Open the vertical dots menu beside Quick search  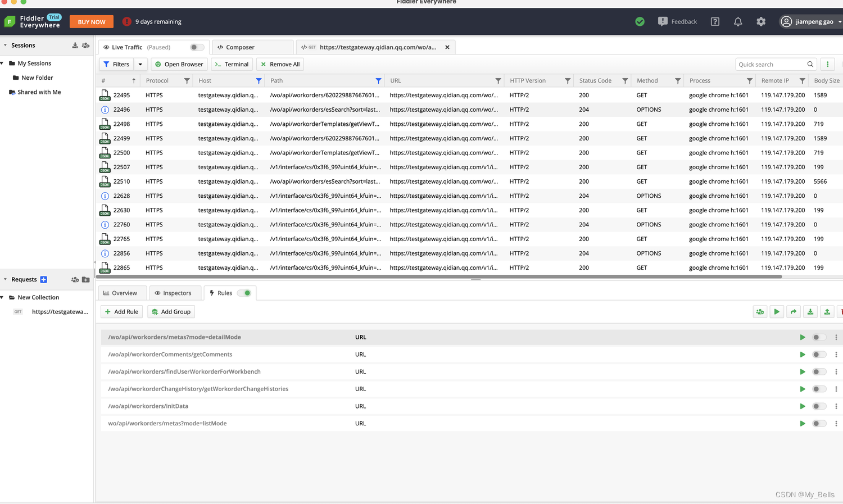[x=827, y=64]
